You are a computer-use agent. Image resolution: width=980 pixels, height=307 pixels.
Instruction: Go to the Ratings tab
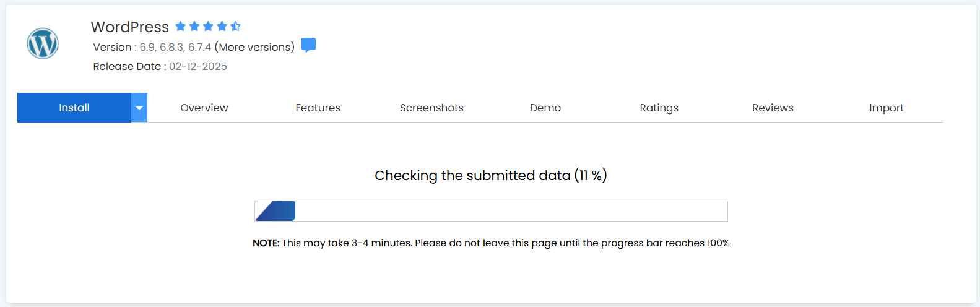659,108
